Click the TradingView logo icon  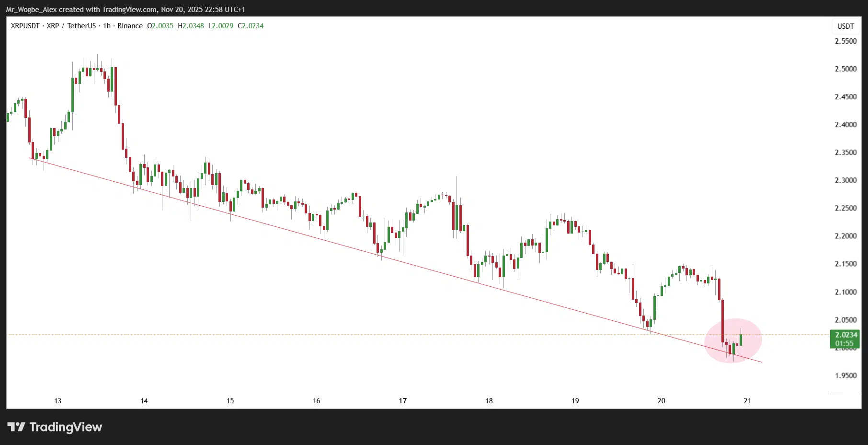[16, 427]
